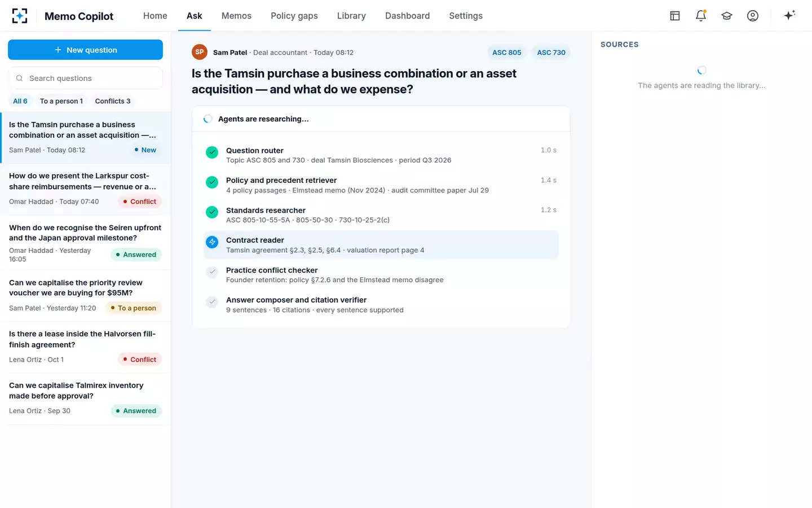The width and height of the screenshot is (812, 508).
Task: Click the Policy and precedent retriever check icon
Action: click(x=212, y=182)
